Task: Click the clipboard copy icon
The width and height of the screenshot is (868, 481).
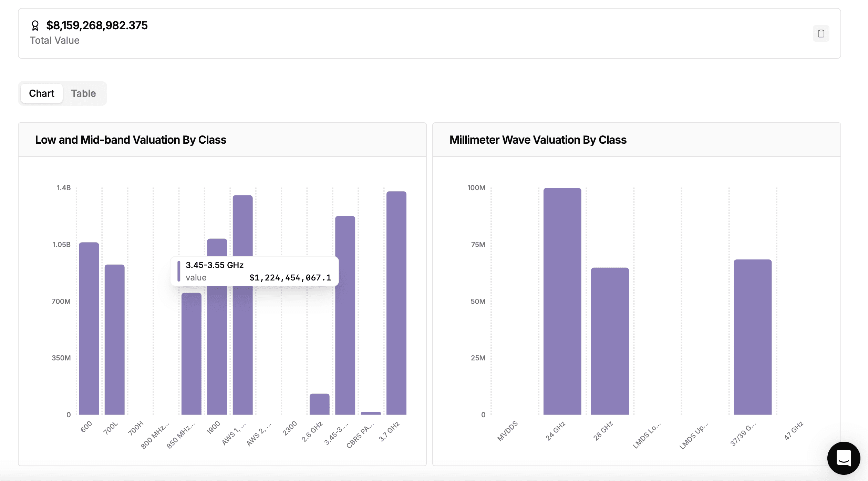Action: click(x=821, y=33)
